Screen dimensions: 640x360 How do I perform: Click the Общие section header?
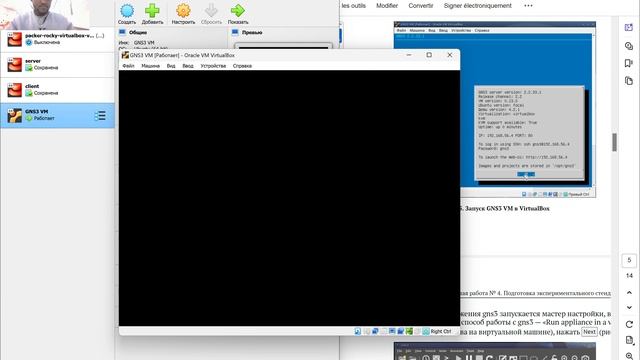[138, 32]
